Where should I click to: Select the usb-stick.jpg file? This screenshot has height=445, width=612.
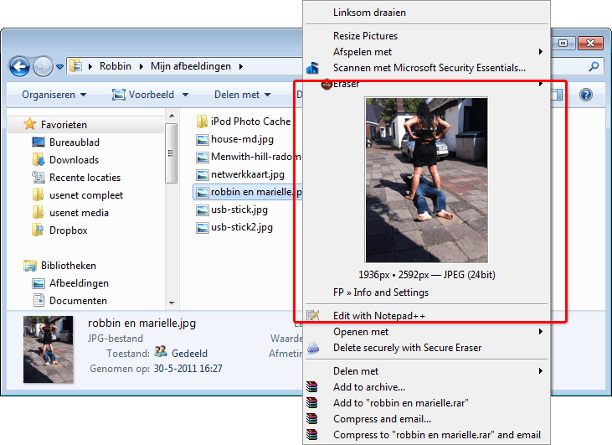point(232,210)
